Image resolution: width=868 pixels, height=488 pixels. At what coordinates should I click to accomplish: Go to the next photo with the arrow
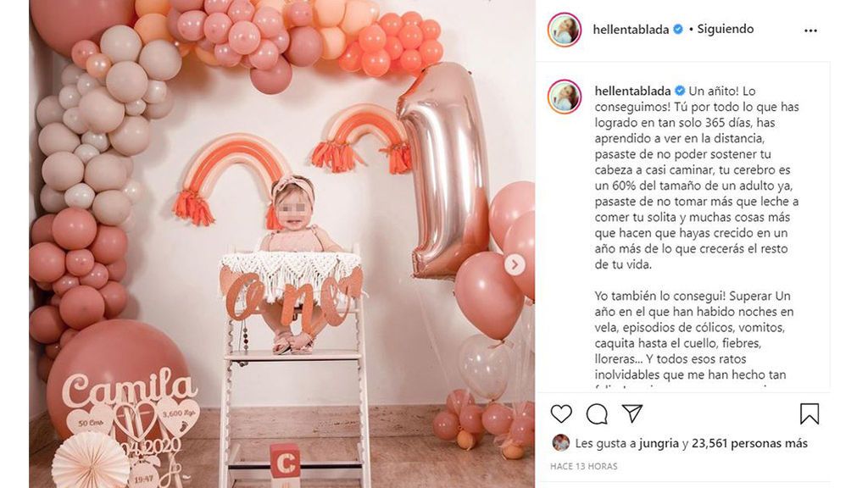[515, 264]
